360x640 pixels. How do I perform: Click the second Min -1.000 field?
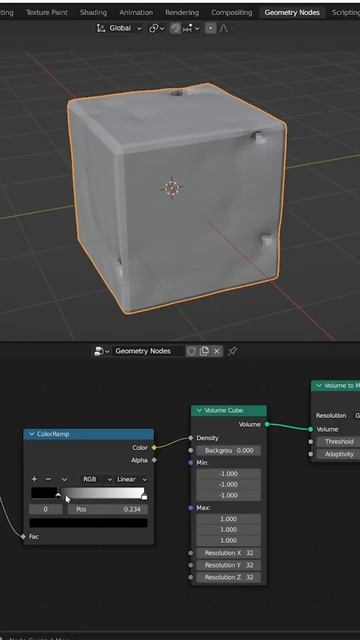[x=228, y=484]
